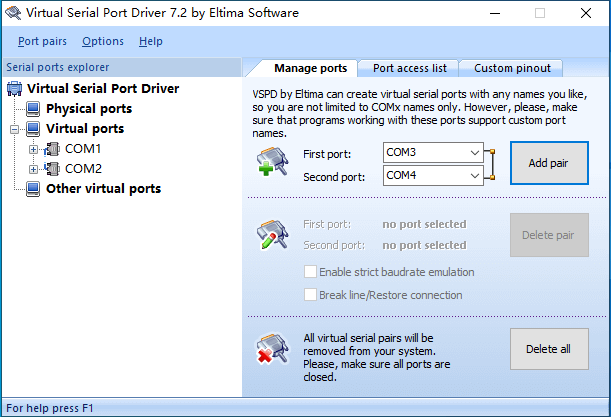The height and width of the screenshot is (417, 611).
Task: Click the edit pair pencil connector icon
Action: (272, 234)
